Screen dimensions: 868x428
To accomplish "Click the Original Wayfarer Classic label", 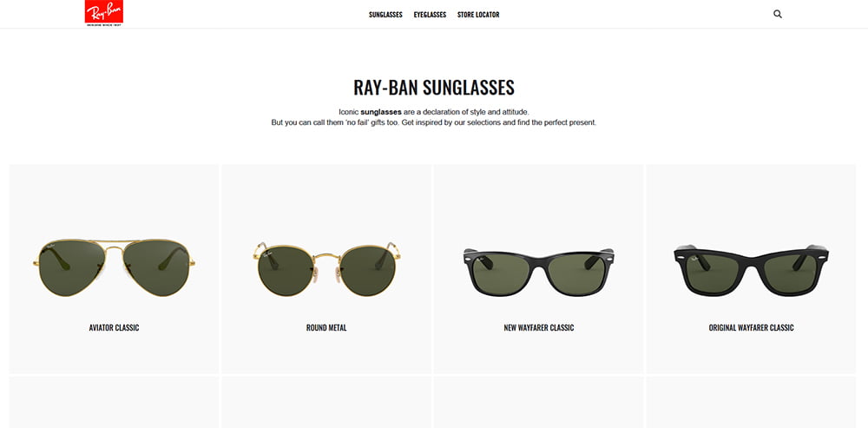I will 751,328.
